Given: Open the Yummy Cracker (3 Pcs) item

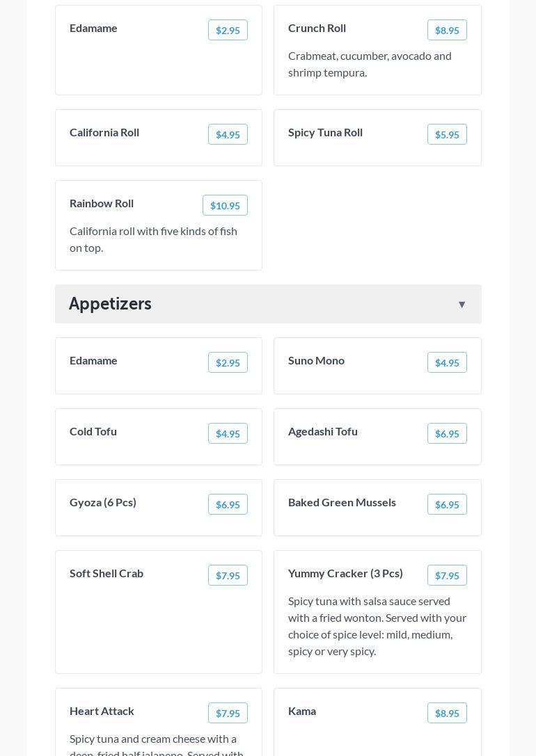Looking at the screenshot, I should point(345,573).
